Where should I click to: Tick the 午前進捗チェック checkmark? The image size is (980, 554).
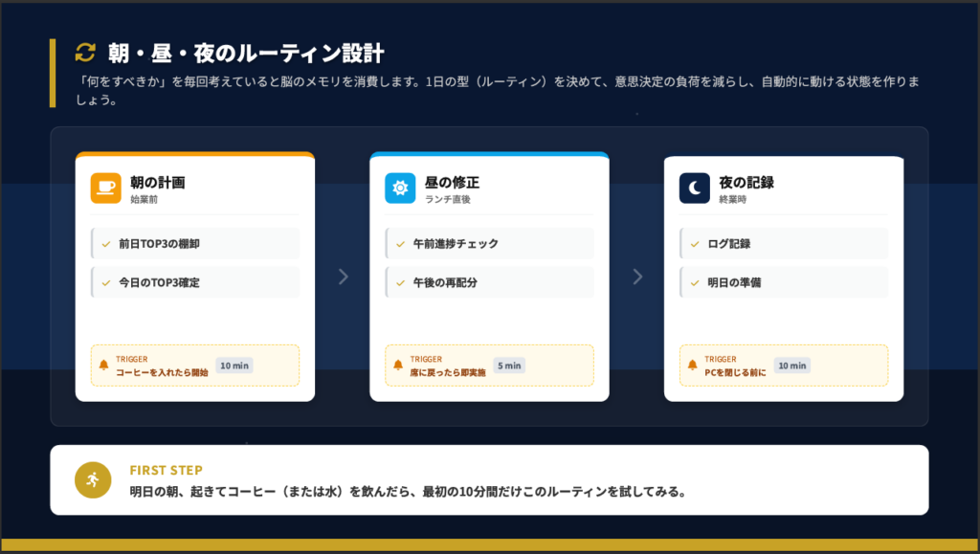click(x=401, y=244)
